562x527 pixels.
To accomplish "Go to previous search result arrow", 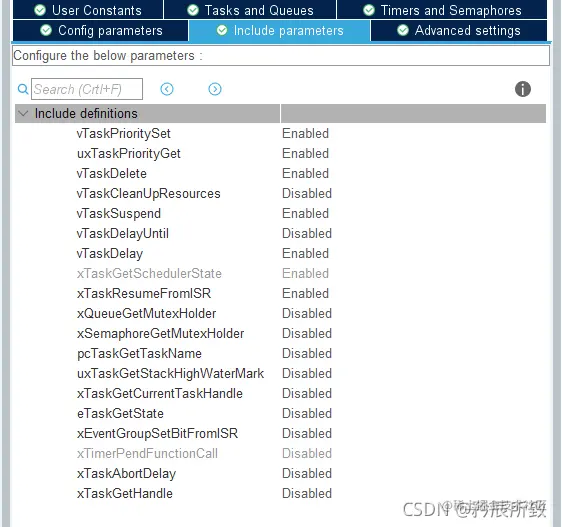I will click(167, 89).
